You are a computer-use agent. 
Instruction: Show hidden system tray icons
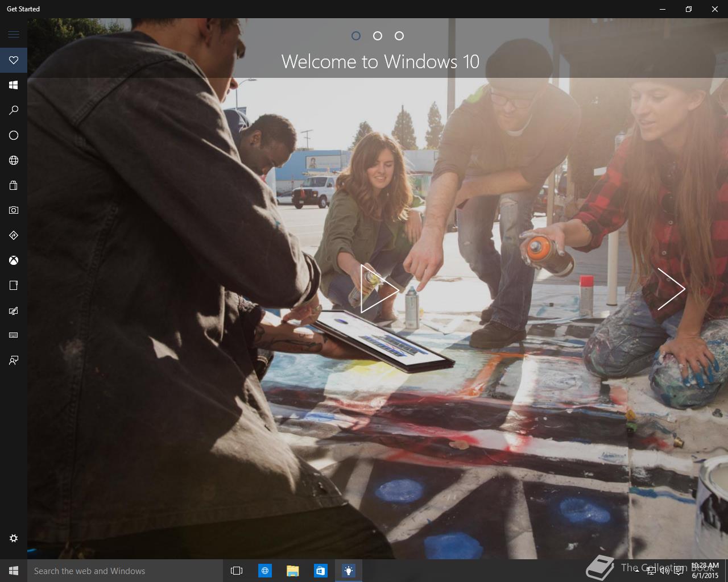pos(637,571)
